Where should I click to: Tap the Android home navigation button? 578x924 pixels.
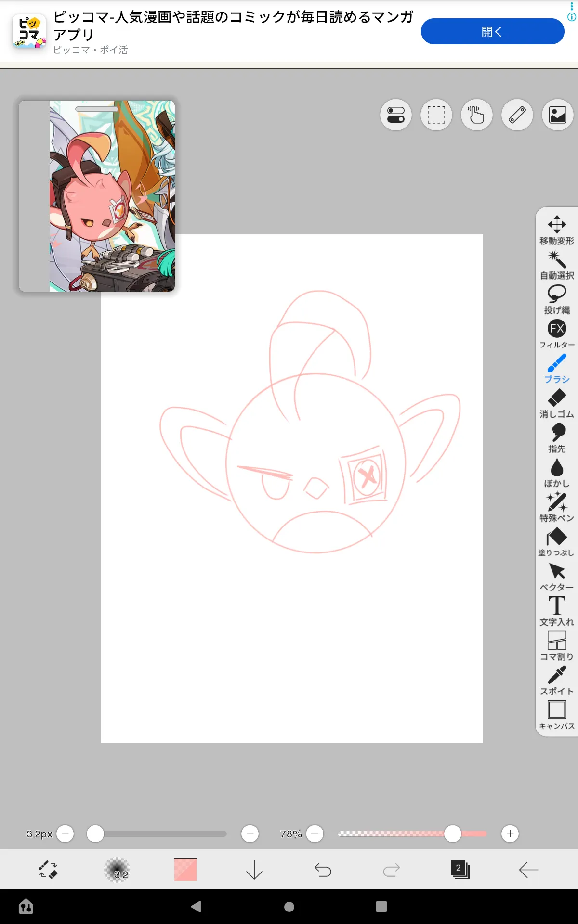[289, 907]
